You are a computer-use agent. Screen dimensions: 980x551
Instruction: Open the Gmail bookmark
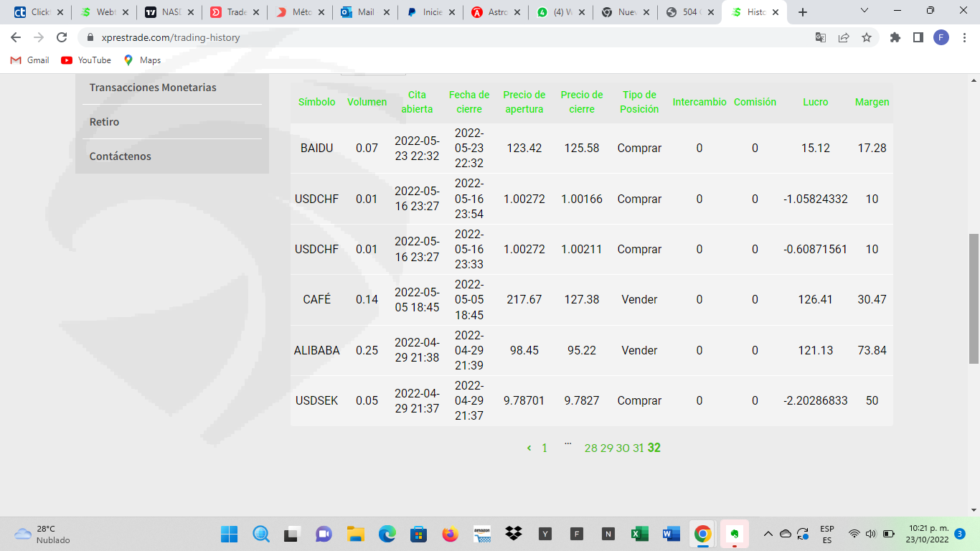point(30,60)
